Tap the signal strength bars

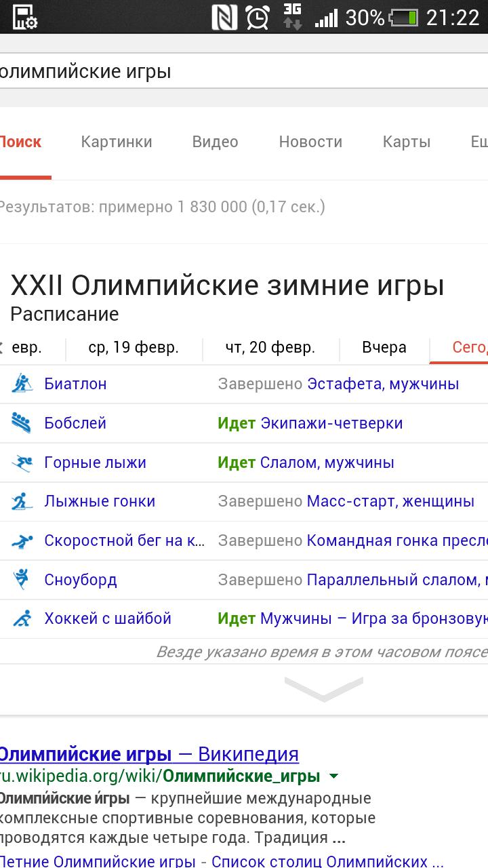coord(326,18)
